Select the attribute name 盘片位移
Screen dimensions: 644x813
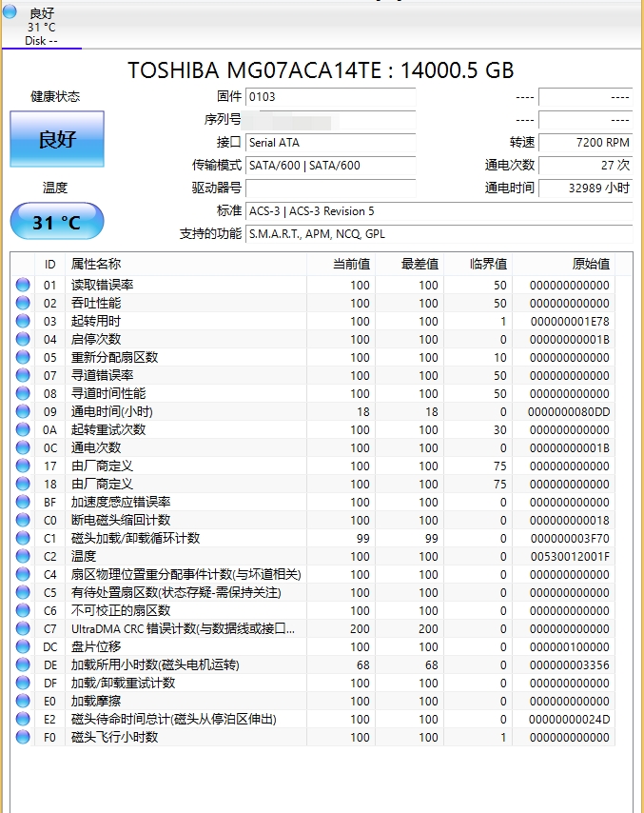(x=96, y=646)
